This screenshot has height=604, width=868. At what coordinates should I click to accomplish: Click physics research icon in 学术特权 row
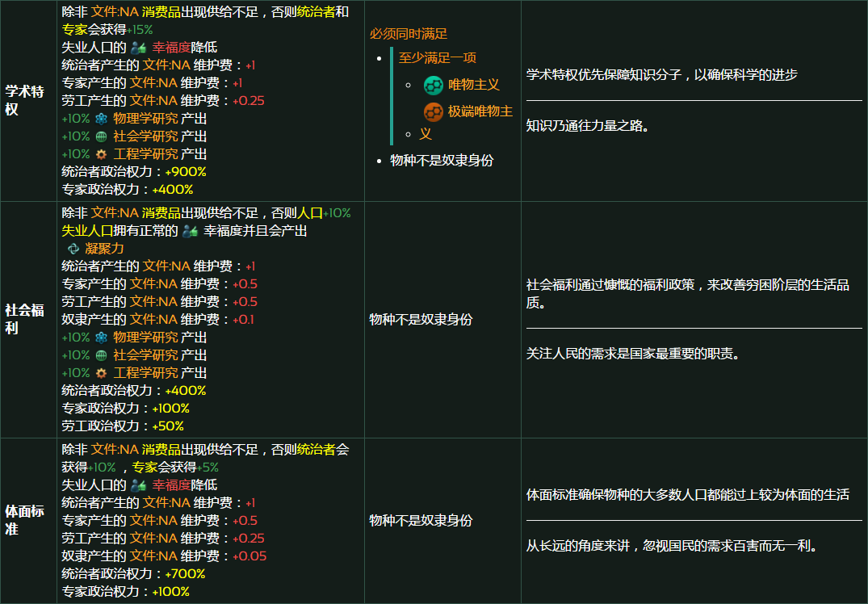101,119
